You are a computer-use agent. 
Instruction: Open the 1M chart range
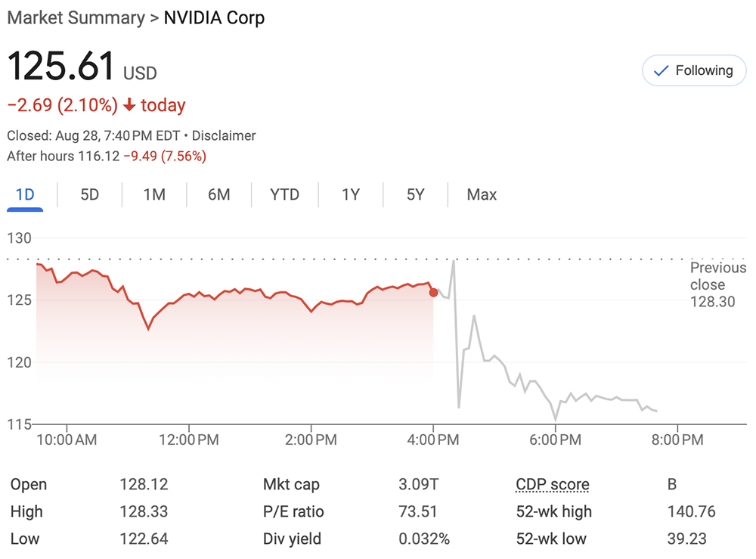(x=154, y=194)
